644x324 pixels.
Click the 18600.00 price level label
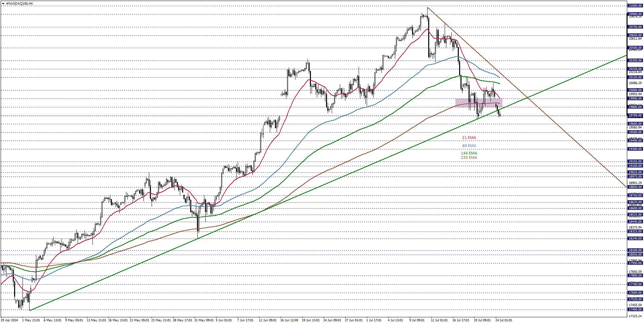click(x=635, y=208)
